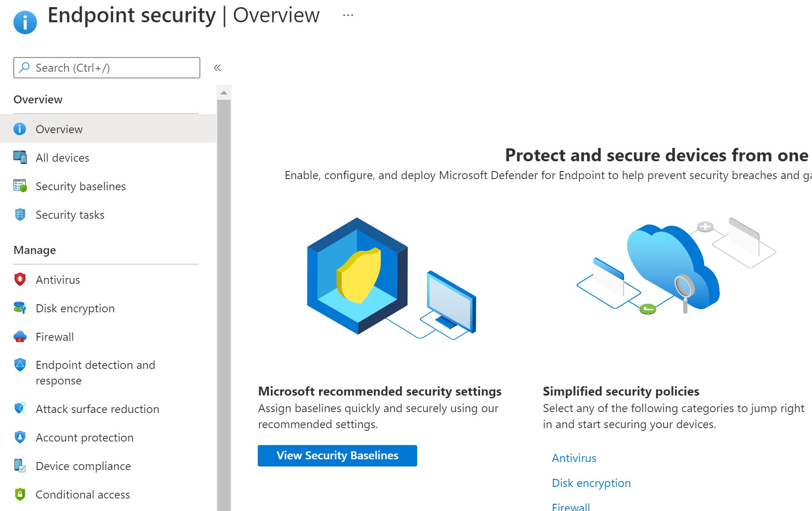Screen dimensions: 812x511
Task: Click the Endpoint security info icon
Action: (x=25, y=22)
